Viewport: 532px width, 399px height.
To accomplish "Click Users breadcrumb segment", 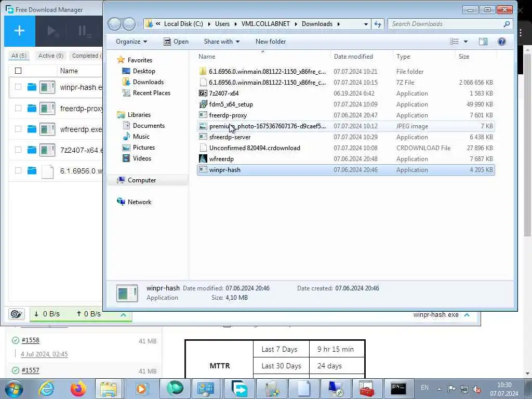I will [x=222, y=24].
